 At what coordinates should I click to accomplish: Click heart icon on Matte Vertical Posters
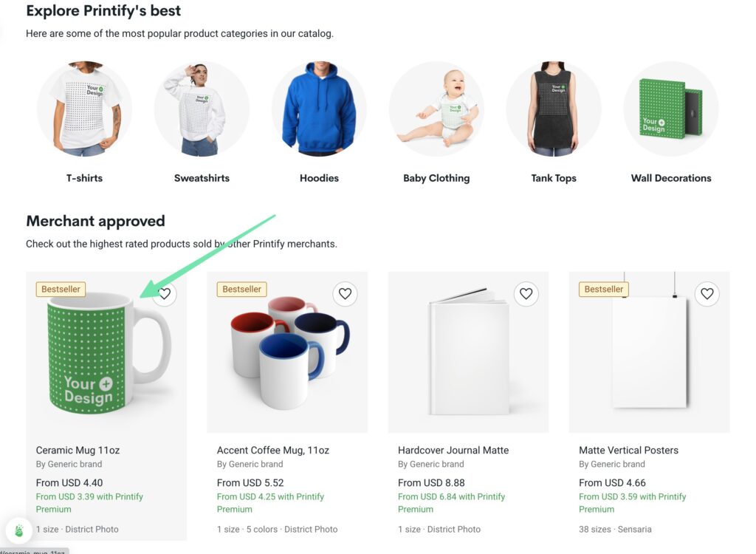(707, 294)
